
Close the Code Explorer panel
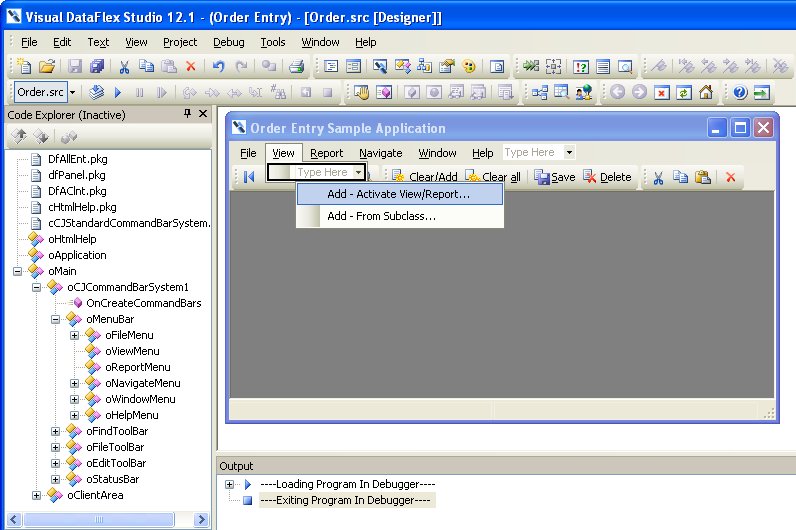coord(203,114)
